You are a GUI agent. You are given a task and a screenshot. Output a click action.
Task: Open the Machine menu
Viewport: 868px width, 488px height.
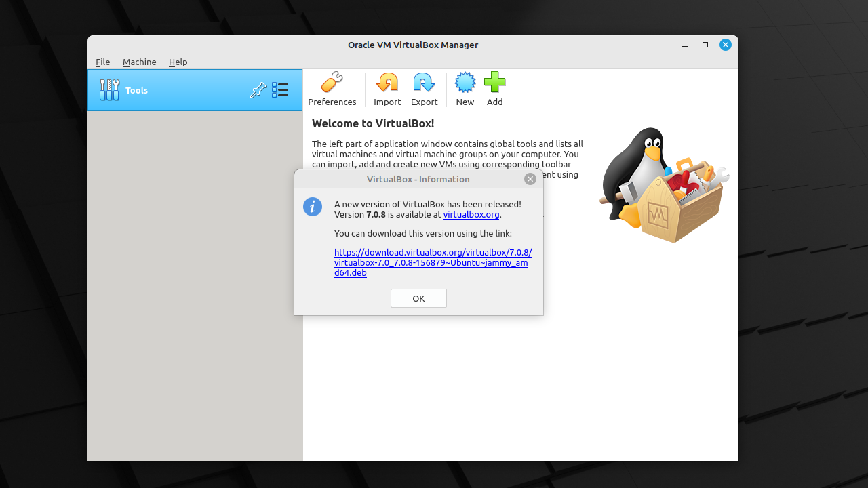tap(139, 62)
